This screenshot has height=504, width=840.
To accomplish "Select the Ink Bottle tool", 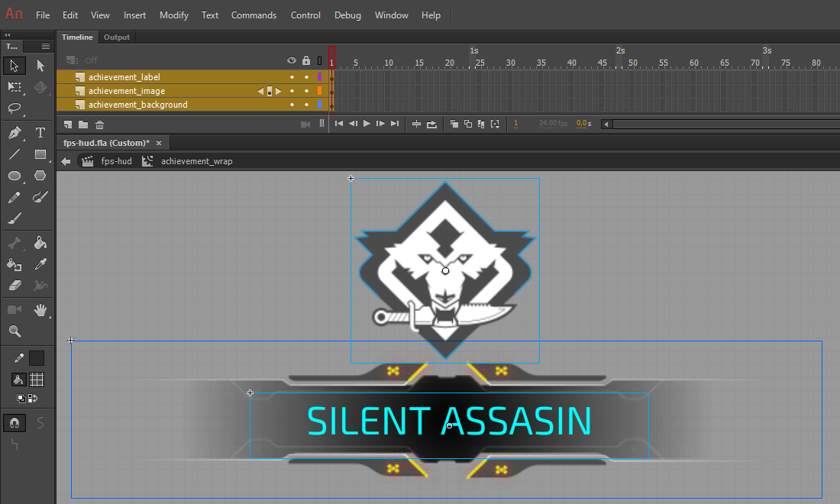I will 14,264.
